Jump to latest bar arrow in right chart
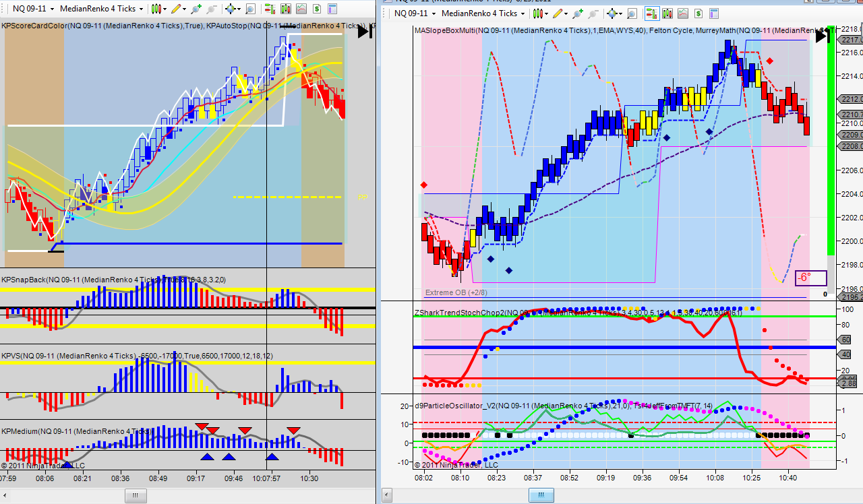 tap(823, 36)
